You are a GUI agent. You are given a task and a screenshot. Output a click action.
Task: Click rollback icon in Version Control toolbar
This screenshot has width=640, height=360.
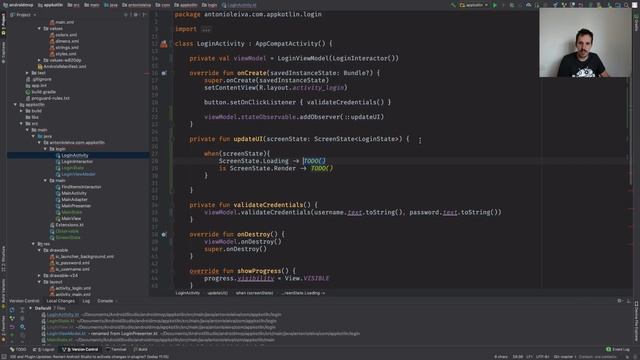tap(12, 327)
